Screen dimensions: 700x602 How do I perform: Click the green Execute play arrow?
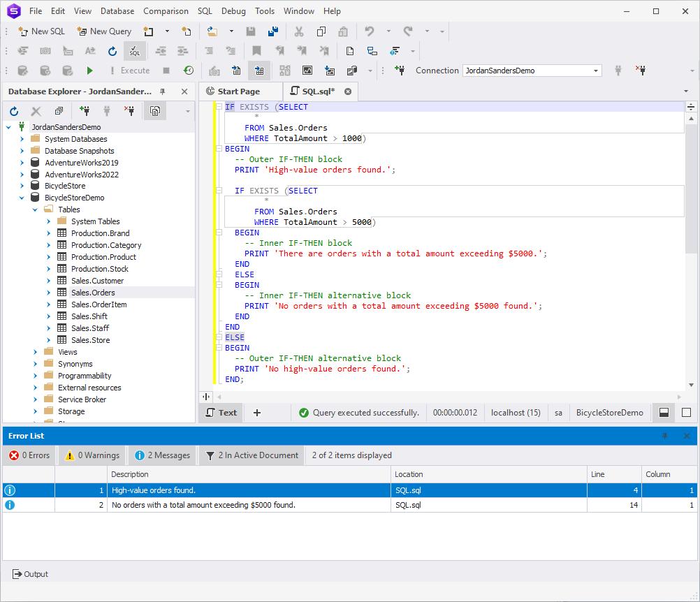click(x=89, y=71)
